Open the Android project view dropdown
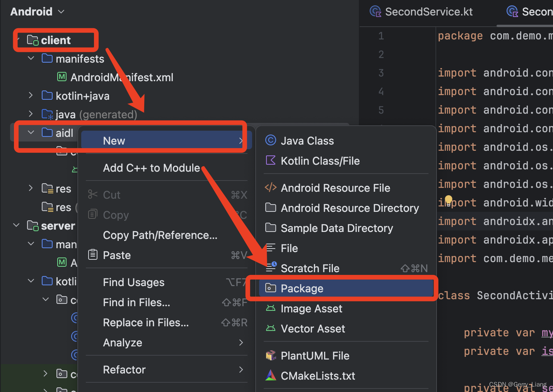This screenshot has height=392, width=553. pyautogui.click(x=37, y=12)
